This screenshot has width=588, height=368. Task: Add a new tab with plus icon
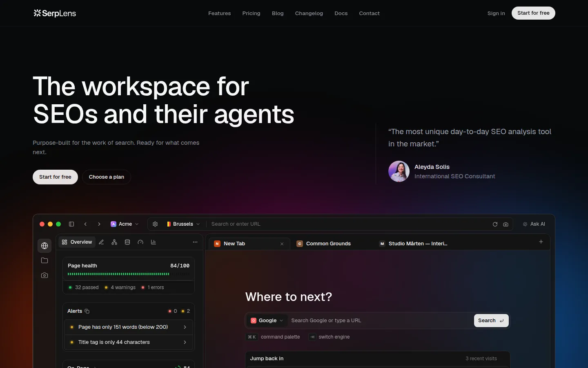pos(541,242)
